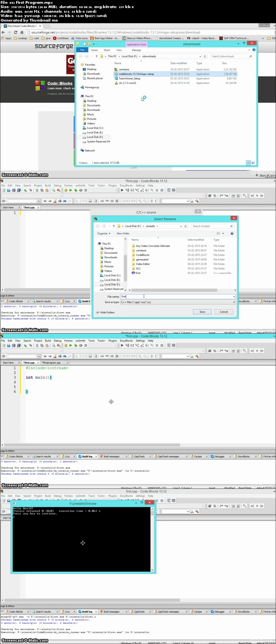
Task: Sort the zdownloads list by the Size column header
Action: tap(224, 63)
